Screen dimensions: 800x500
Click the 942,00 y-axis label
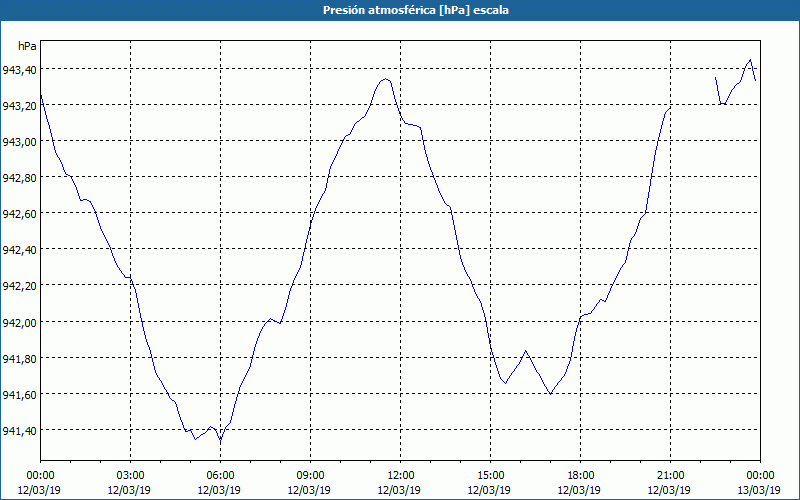[19, 322]
